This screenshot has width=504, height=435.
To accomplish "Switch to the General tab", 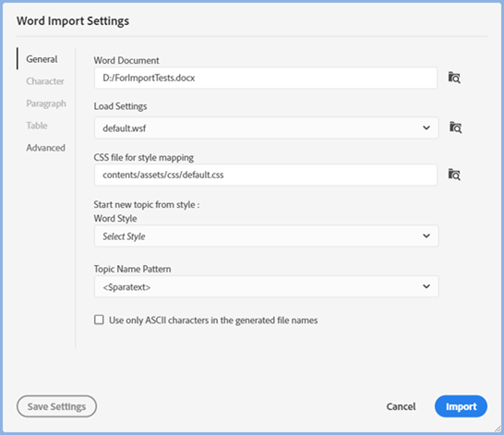I will [x=42, y=59].
